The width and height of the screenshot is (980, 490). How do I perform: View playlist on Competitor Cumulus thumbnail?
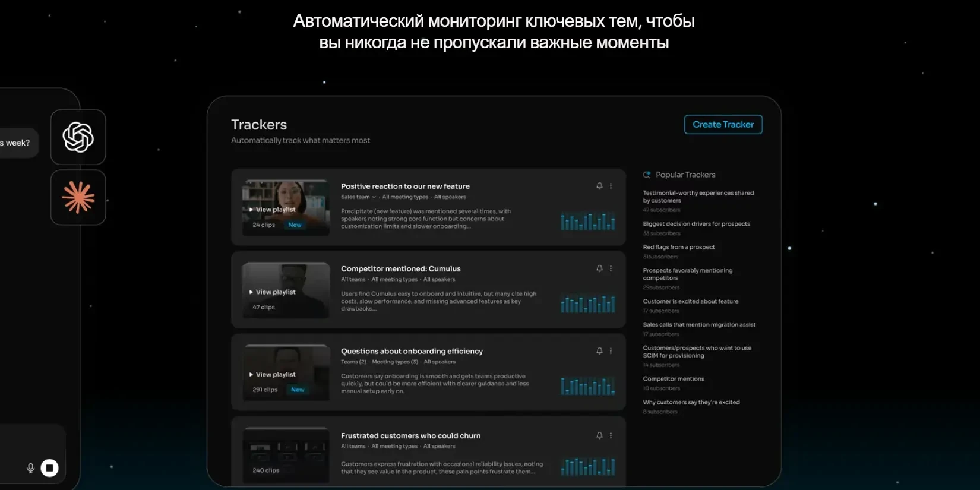click(272, 292)
